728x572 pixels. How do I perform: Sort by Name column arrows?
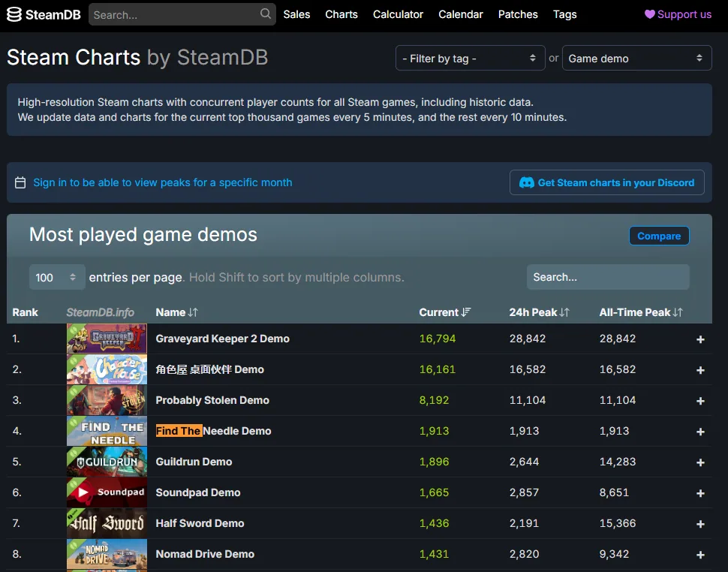click(x=193, y=312)
